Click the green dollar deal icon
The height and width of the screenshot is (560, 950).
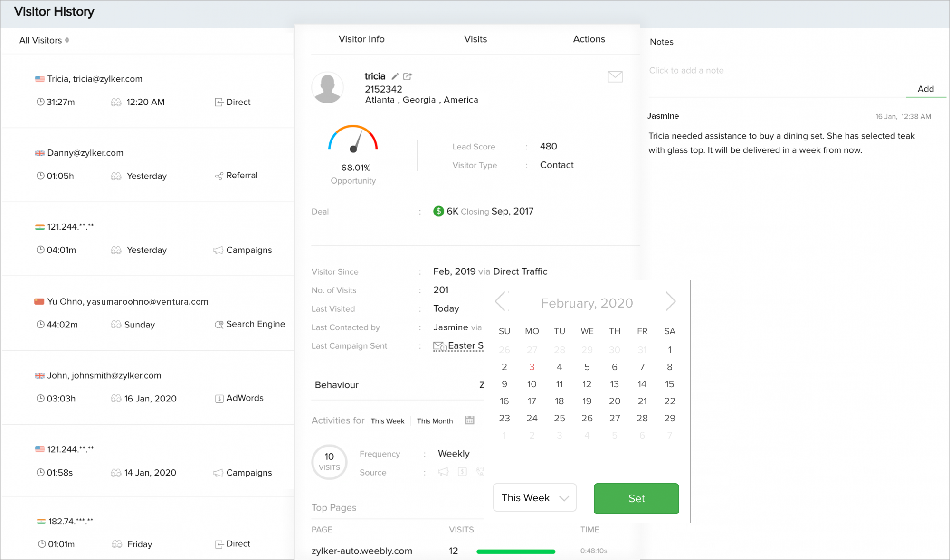(438, 211)
